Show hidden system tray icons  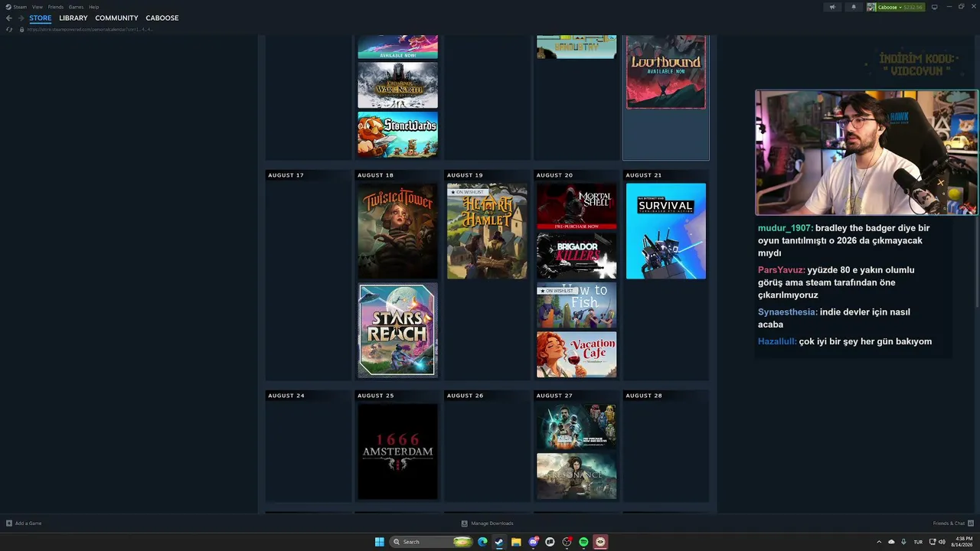[879, 542]
